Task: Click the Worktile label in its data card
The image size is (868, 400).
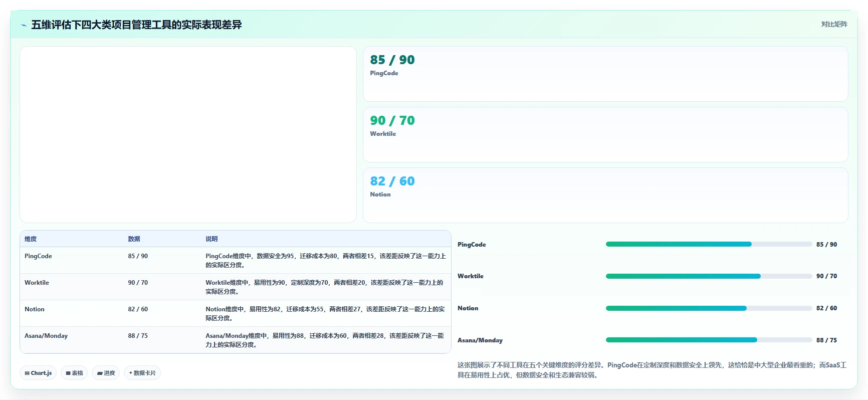Action: 383,134
